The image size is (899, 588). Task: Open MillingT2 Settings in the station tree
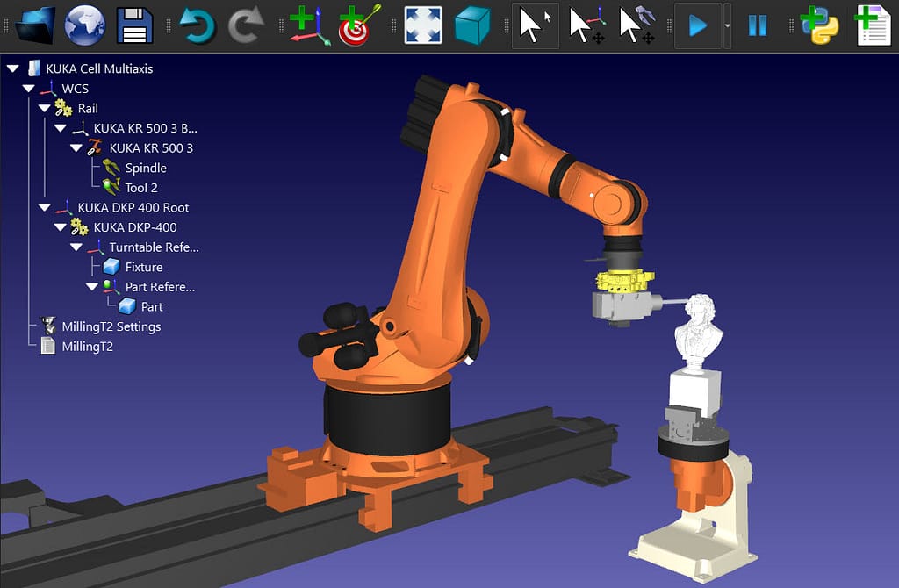(x=114, y=326)
